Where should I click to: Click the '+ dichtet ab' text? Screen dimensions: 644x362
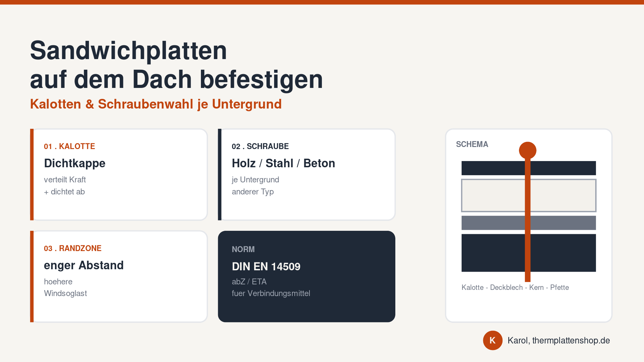(64, 192)
